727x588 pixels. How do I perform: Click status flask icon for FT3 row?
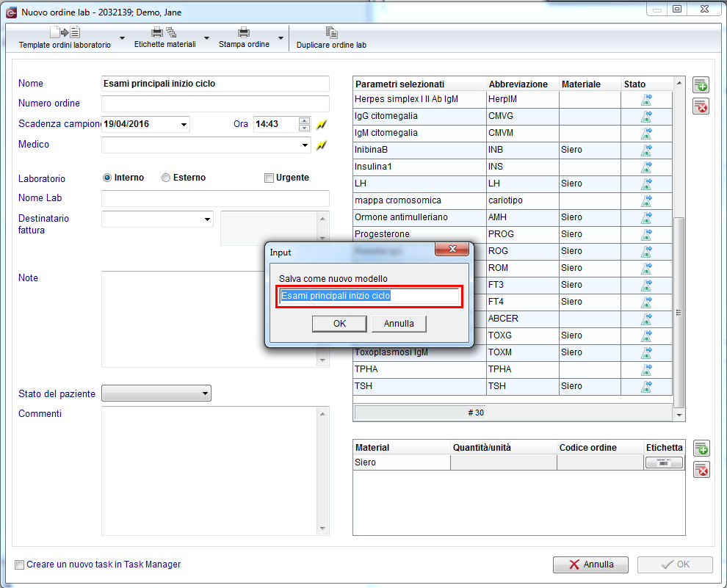point(646,285)
